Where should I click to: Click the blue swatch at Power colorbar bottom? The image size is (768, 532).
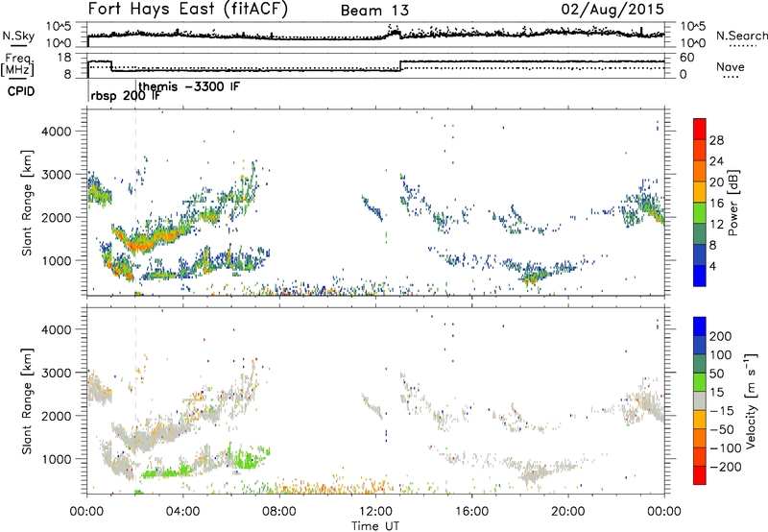point(700,276)
